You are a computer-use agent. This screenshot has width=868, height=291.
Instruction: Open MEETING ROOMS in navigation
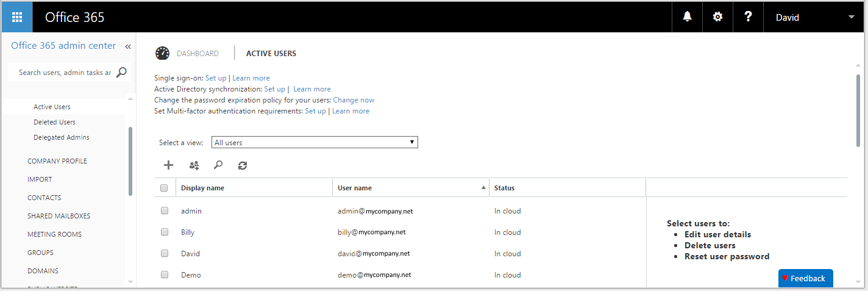click(54, 234)
